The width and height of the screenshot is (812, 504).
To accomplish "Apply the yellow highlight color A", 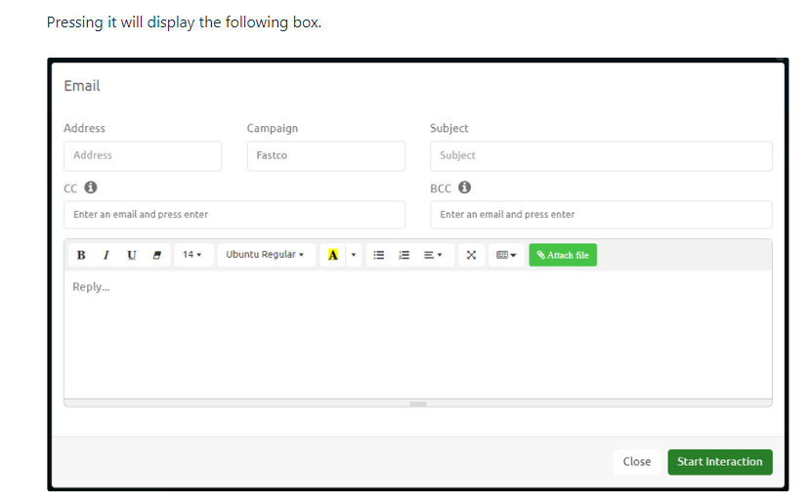I will pyautogui.click(x=333, y=255).
